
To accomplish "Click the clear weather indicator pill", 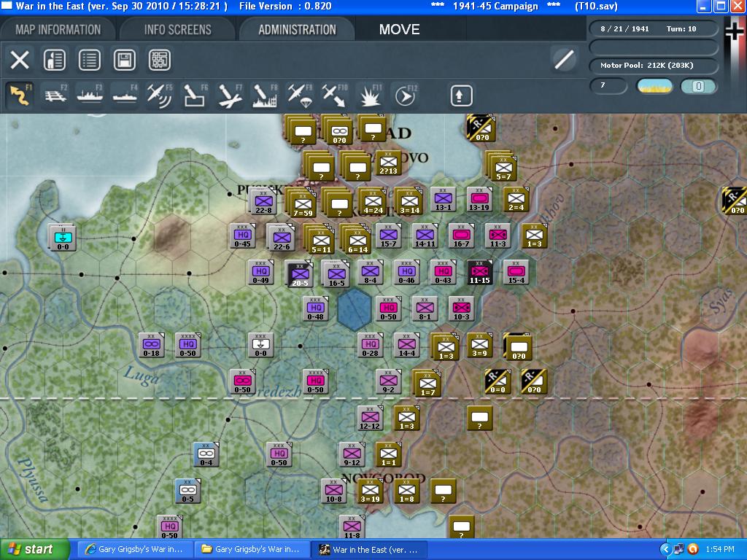I will 655,86.
